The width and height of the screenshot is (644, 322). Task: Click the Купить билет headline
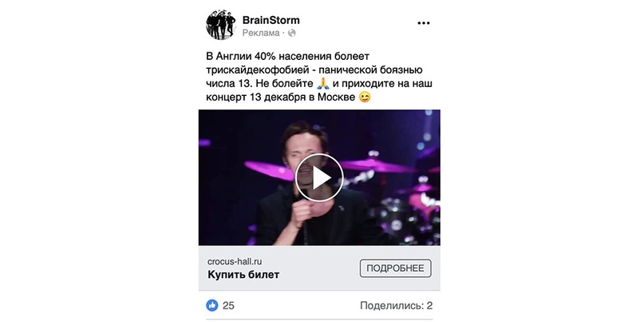click(x=243, y=275)
